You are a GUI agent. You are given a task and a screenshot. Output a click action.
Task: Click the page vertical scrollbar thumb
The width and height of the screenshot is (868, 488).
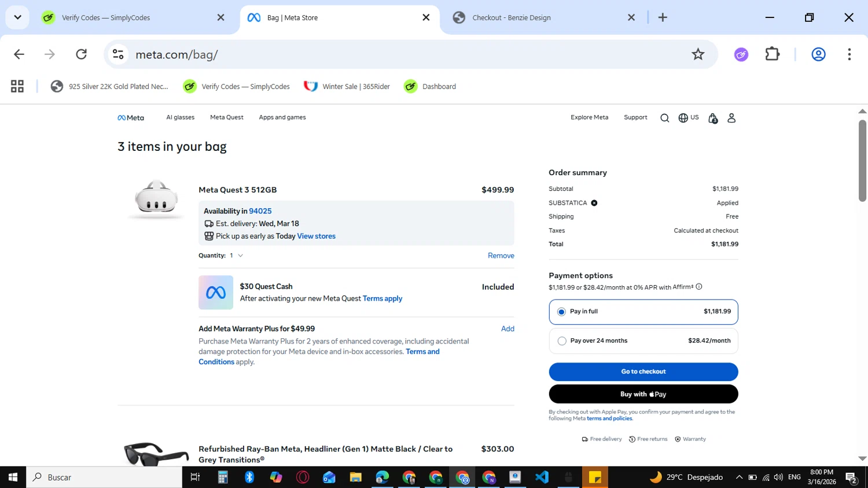point(862,160)
